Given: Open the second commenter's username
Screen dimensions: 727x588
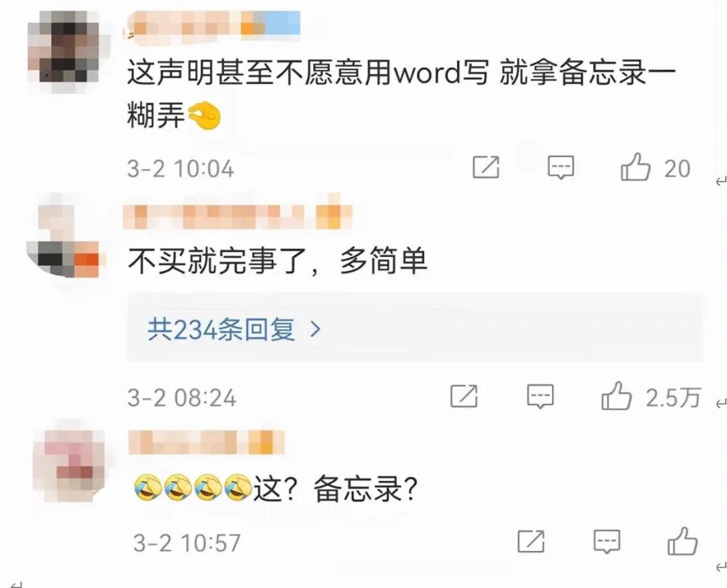Looking at the screenshot, I should point(238,216).
